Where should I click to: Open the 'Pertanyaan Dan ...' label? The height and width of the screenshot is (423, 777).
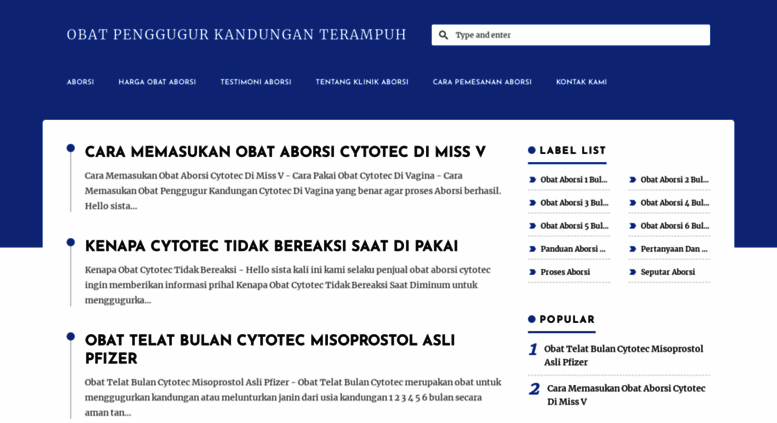[674, 249]
